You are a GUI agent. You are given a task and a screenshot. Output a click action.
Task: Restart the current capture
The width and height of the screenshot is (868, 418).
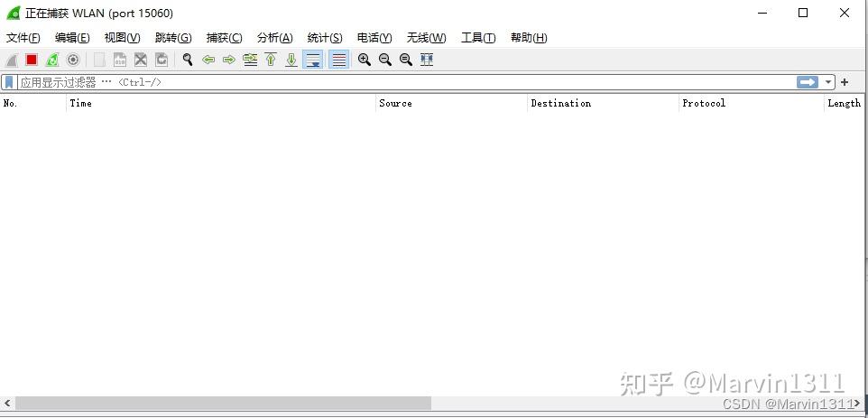pos(52,60)
